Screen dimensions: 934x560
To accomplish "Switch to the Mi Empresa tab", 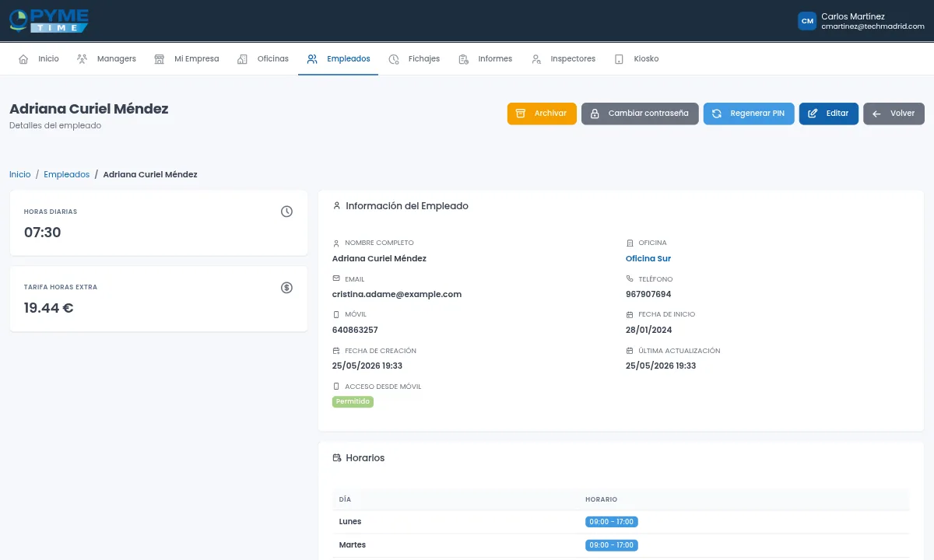I will (186, 59).
